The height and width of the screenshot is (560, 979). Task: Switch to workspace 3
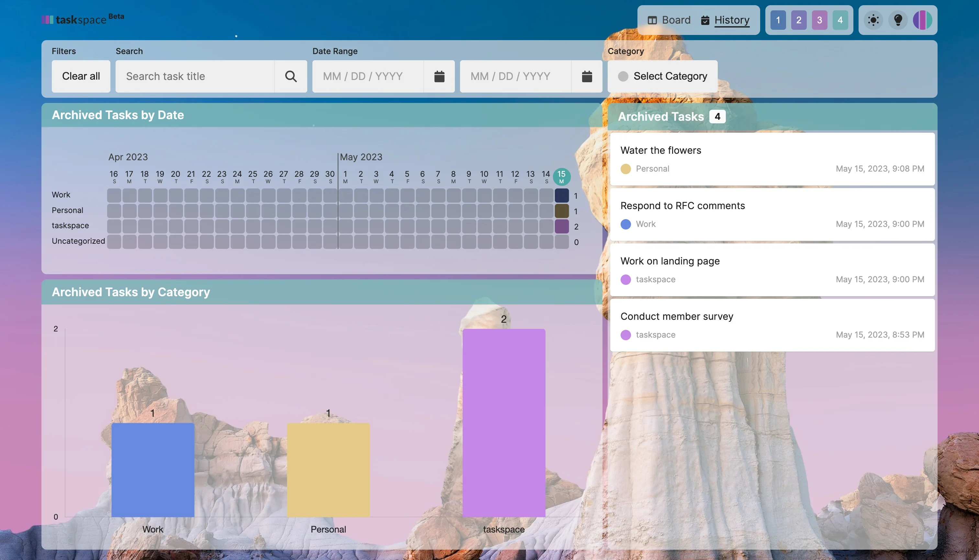pyautogui.click(x=819, y=20)
